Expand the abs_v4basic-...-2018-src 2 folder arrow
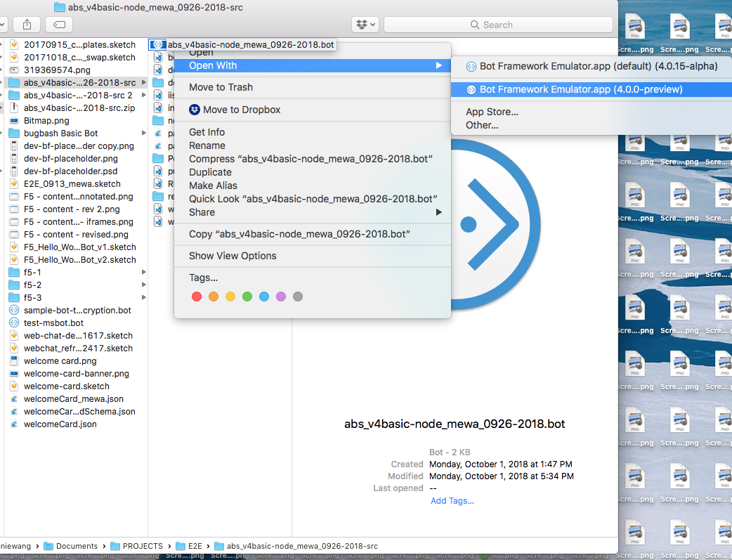Viewport: 732px width, 560px height. pos(144,95)
